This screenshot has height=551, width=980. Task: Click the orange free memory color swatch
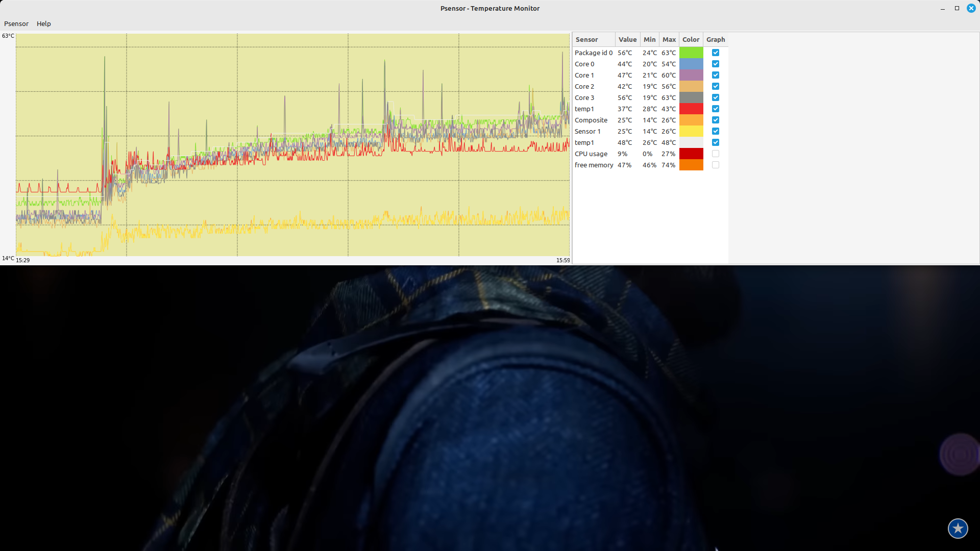(691, 165)
